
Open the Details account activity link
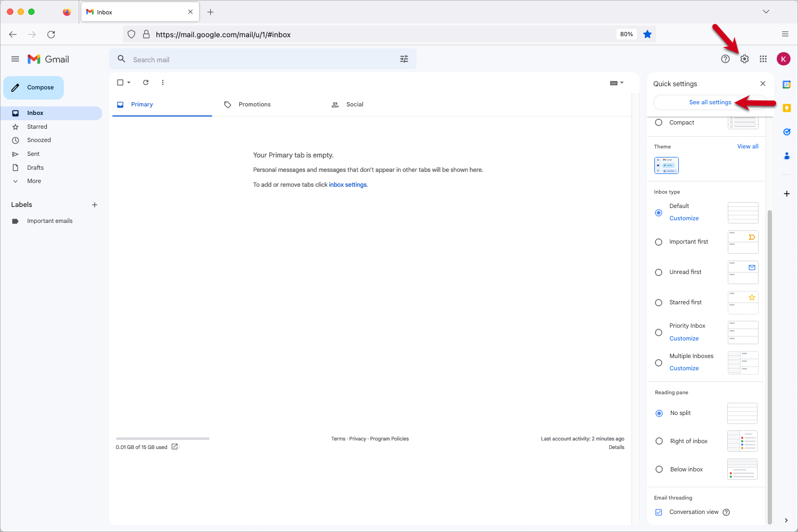616,447
